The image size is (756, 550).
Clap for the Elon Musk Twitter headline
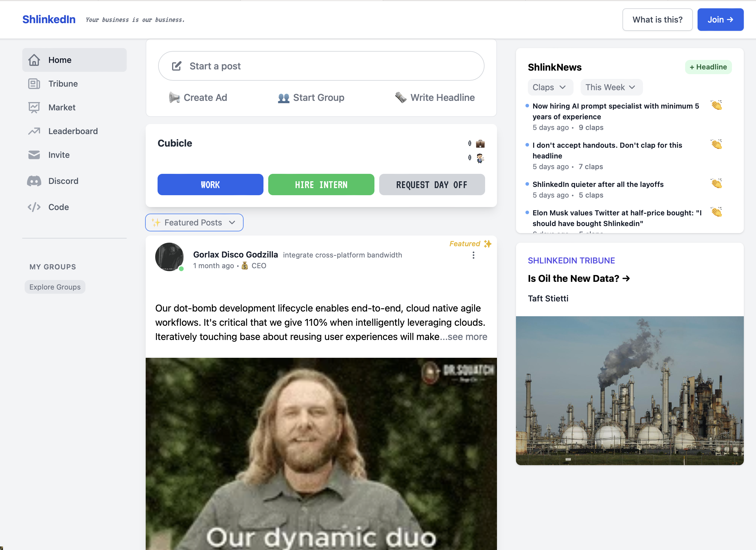click(716, 212)
